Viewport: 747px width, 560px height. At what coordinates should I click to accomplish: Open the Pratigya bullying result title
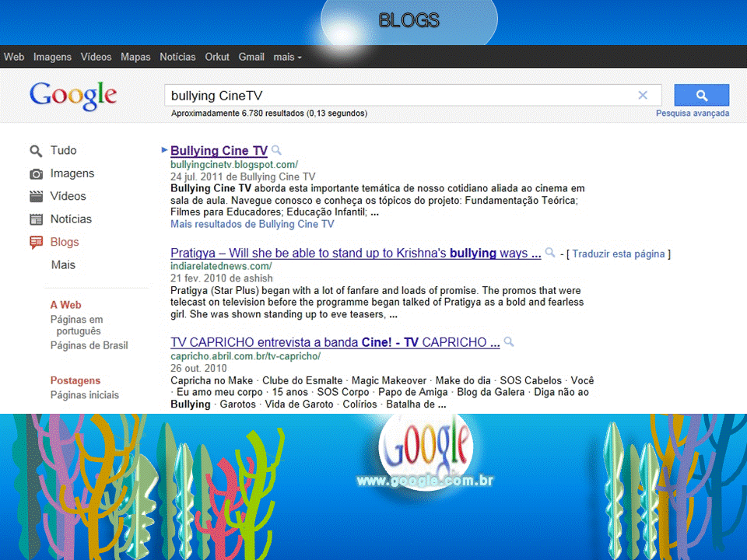click(x=356, y=253)
